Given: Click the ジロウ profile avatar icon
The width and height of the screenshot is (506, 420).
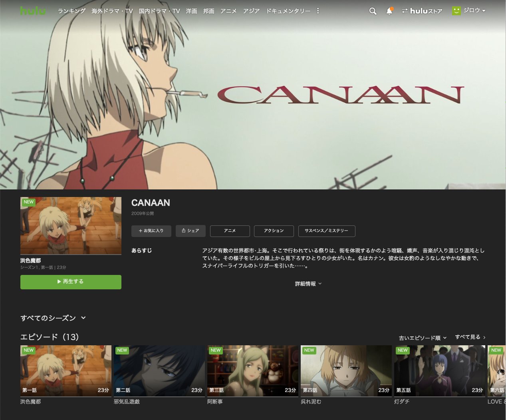Looking at the screenshot, I should click(x=456, y=10).
